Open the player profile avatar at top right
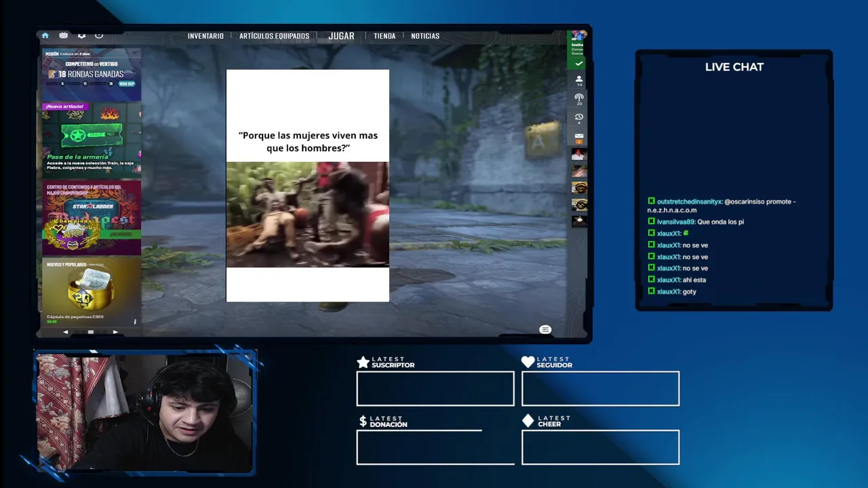 point(578,36)
